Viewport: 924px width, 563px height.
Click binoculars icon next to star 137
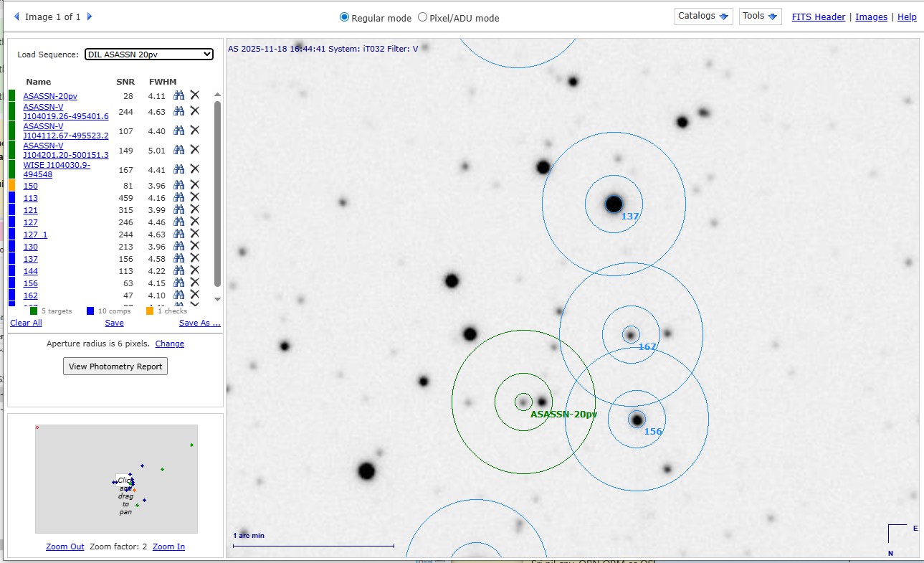point(179,258)
